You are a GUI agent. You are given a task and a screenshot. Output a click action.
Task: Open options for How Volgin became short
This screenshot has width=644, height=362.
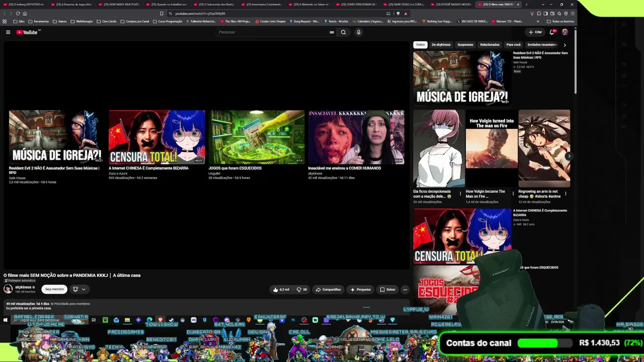(x=513, y=194)
